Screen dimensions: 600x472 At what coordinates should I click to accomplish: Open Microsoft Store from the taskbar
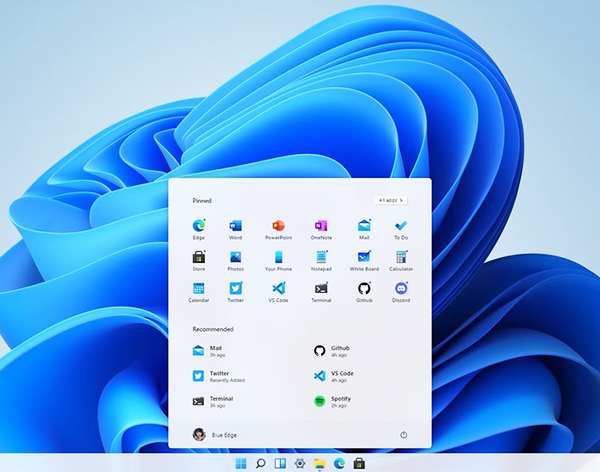[x=359, y=464]
